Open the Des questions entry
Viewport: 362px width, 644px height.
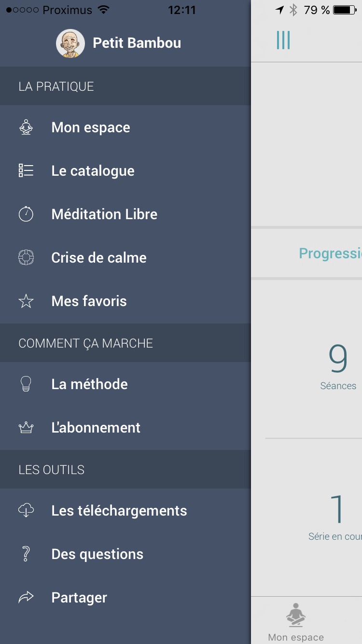pyautogui.click(x=97, y=554)
